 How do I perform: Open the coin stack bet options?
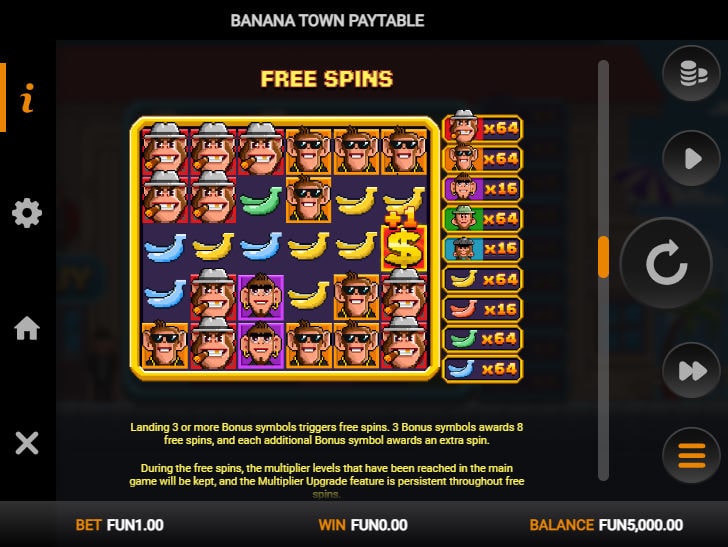tap(691, 74)
